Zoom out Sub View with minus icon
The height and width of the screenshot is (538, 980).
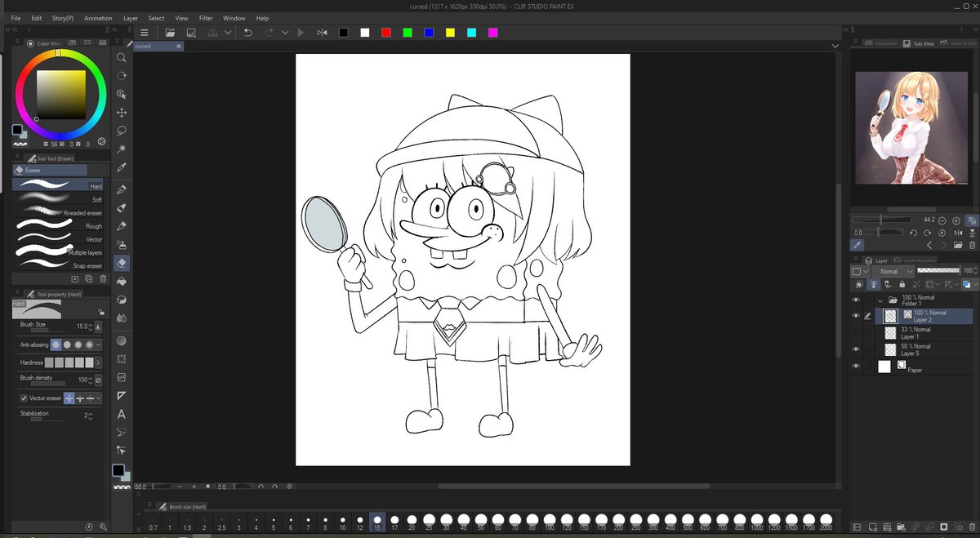pyautogui.click(x=942, y=220)
